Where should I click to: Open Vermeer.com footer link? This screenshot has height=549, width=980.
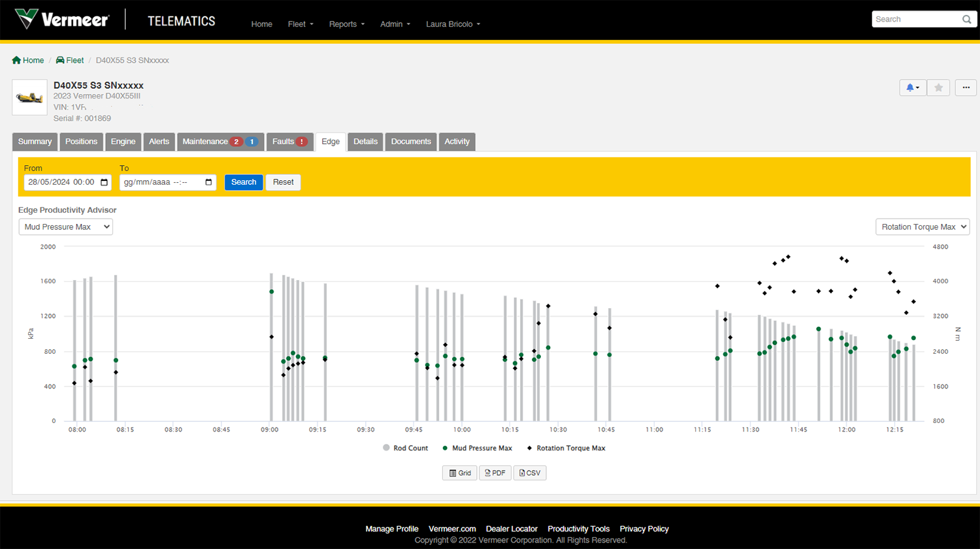tap(452, 529)
